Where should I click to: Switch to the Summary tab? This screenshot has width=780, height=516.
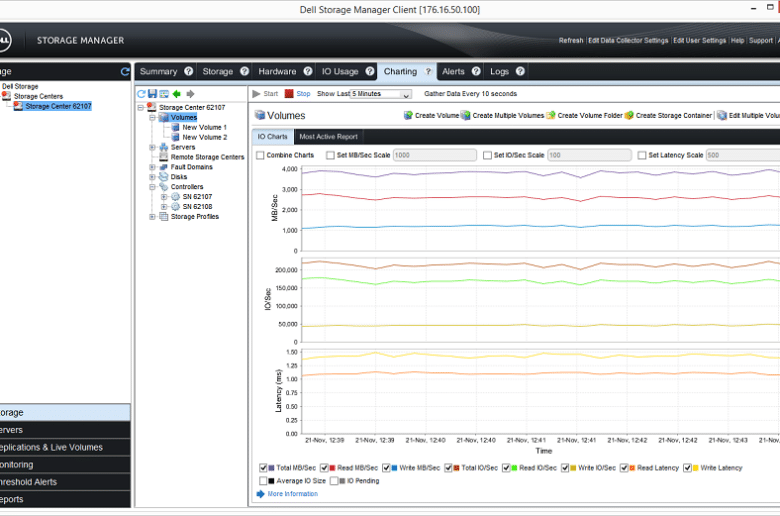tap(159, 71)
